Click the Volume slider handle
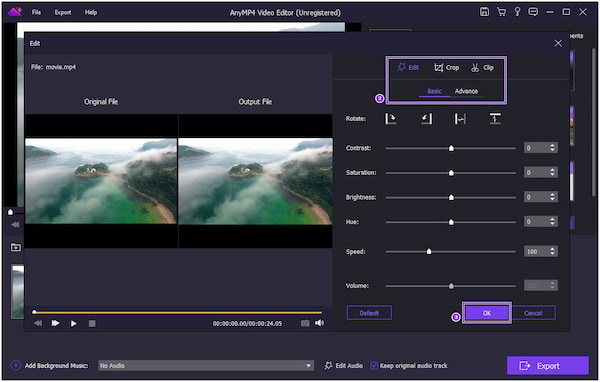 click(x=451, y=286)
